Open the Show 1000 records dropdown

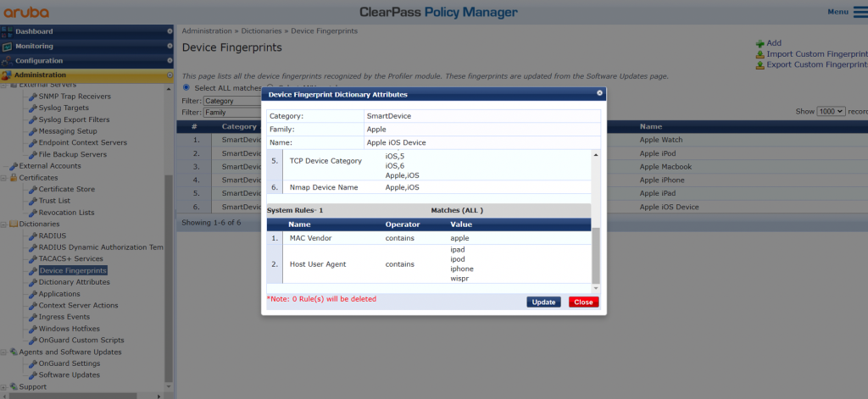(831, 111)
